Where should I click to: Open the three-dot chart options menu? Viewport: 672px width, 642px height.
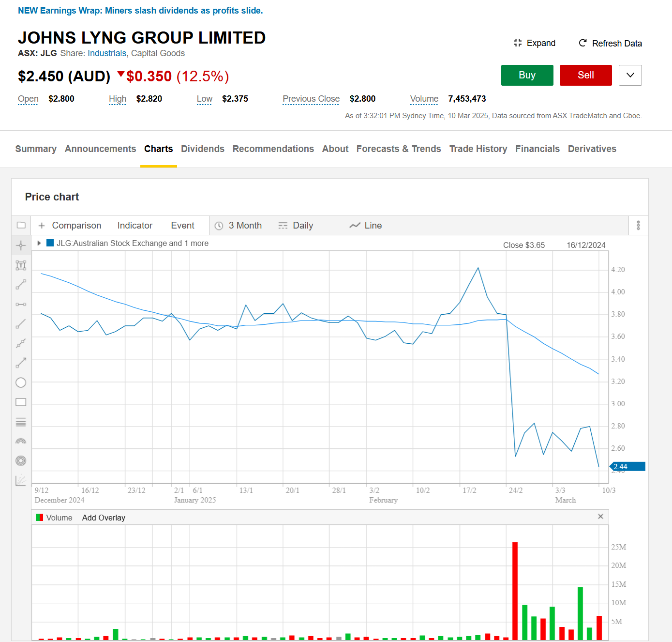click(x=638, y=225)
